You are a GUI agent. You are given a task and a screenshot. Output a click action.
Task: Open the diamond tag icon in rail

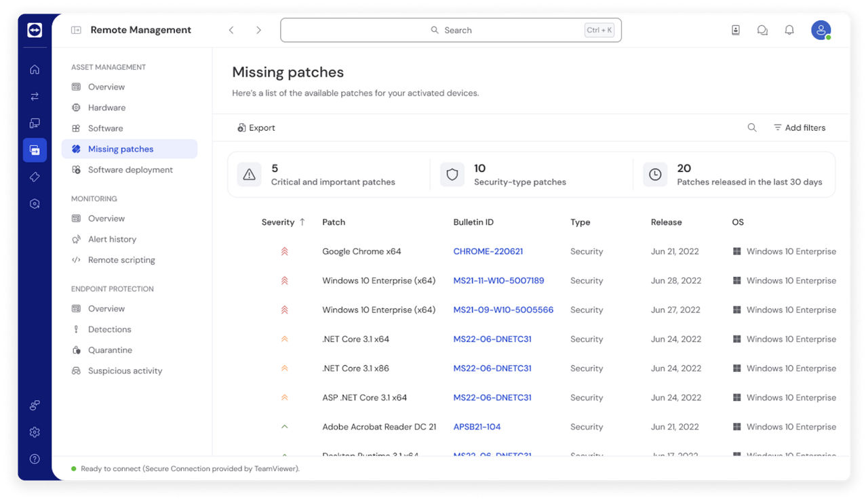(x=35, y=177)
